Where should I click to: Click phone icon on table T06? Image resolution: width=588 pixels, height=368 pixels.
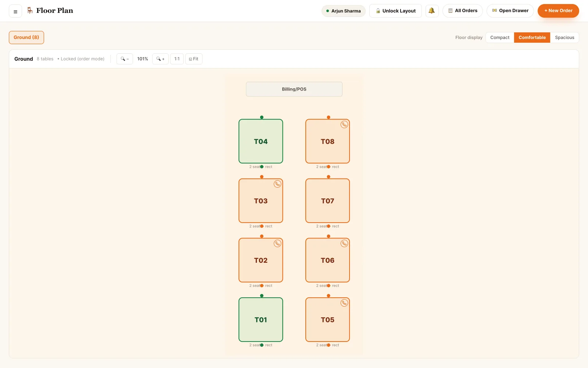[x=344, y=243]
